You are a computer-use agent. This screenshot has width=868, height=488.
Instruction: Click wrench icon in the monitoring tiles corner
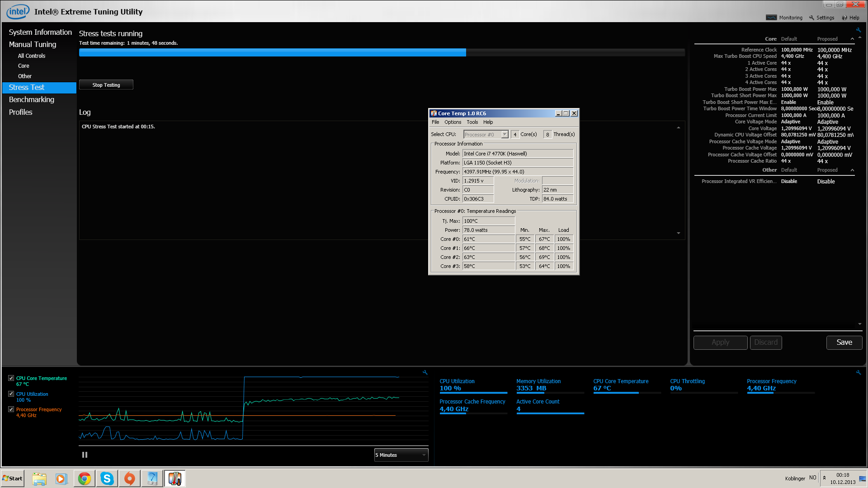(858, 372)
